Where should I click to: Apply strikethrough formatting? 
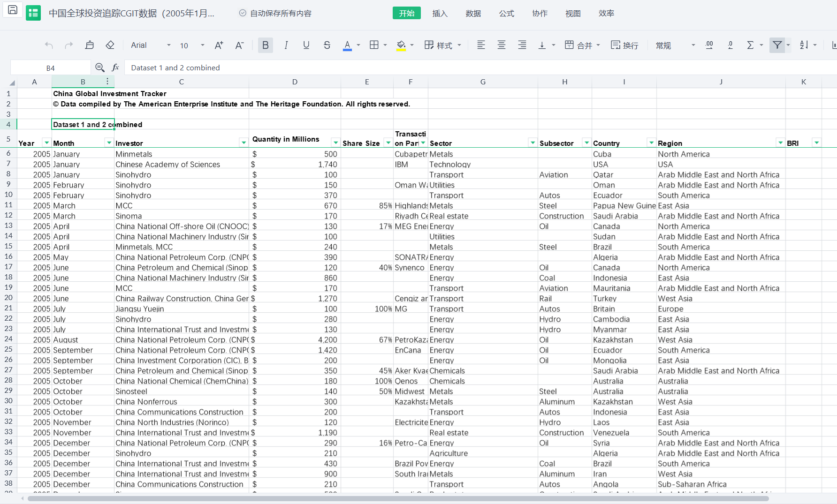coord(327,45)
